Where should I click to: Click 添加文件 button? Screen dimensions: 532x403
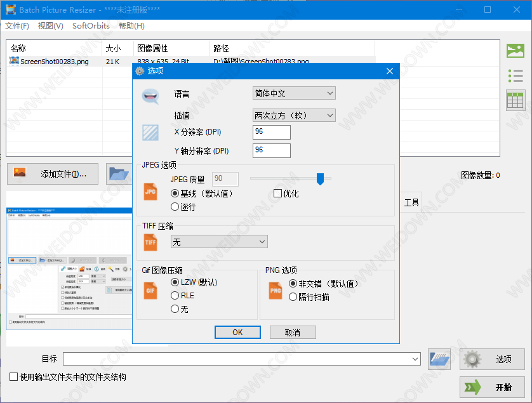tap(53, 174)
